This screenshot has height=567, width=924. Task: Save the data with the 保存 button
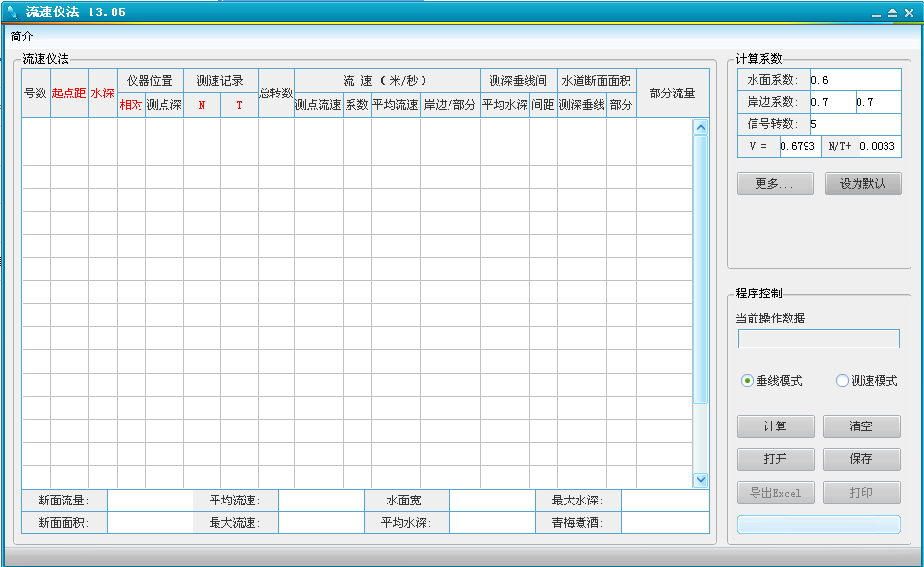(861, 459)
